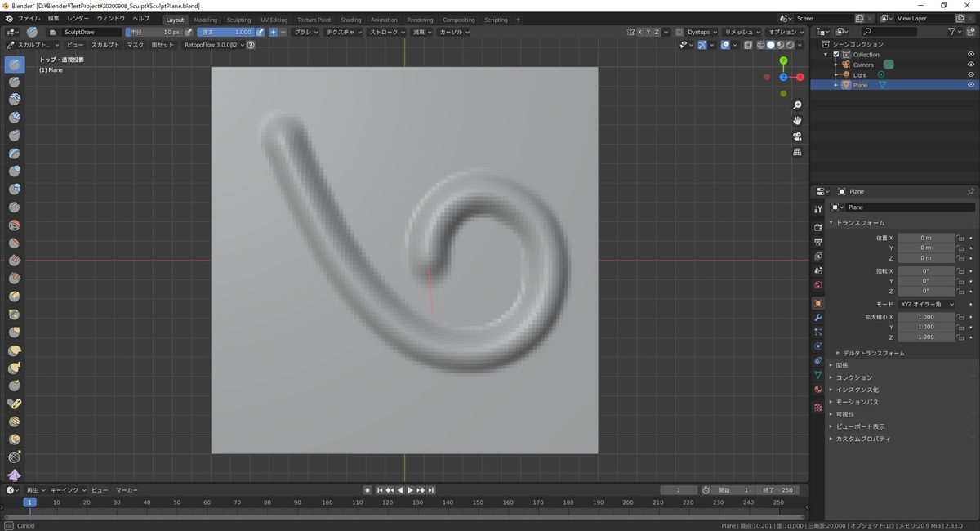The width and height of the screenshot is (980, 531).
Task: Open the Object Constraints properties tab
Action: coord(817,360)
